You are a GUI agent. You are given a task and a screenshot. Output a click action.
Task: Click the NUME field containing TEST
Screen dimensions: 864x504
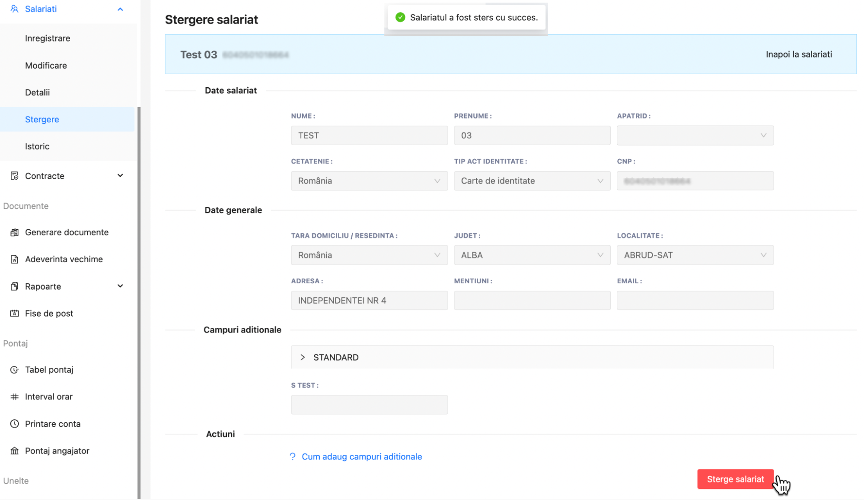(x=369, y=136)
